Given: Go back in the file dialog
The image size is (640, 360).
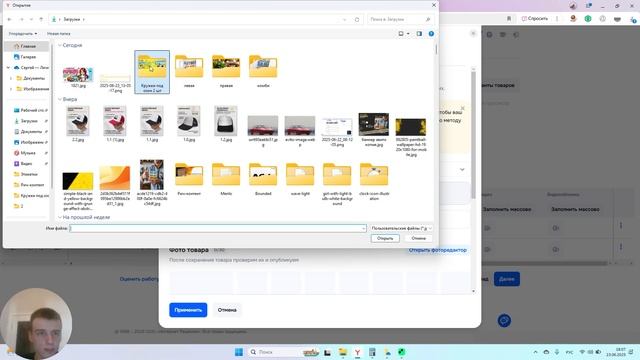Looking at the screenshot, I should (10, 19).
